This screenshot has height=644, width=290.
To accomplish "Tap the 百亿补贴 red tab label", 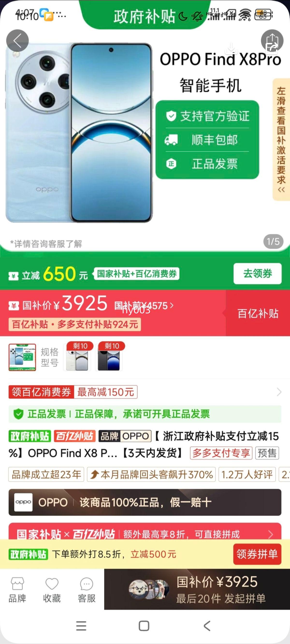I will pyautogui.click(x=258, y=313).
